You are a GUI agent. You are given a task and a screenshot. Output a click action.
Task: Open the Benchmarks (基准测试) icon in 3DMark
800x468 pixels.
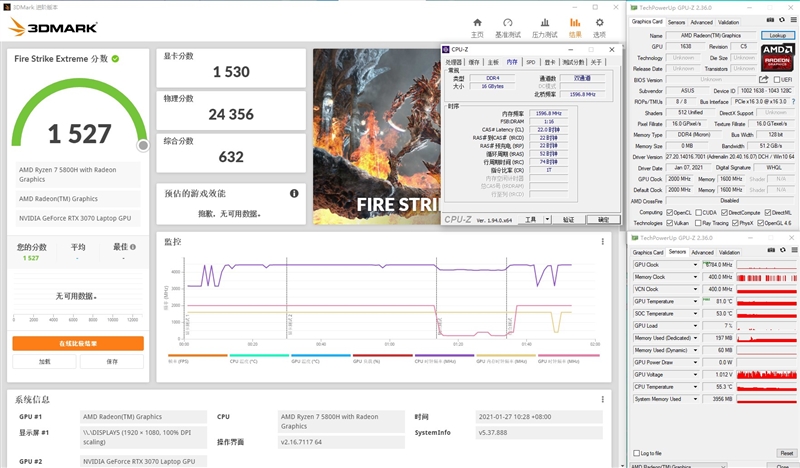click(508, 22)
